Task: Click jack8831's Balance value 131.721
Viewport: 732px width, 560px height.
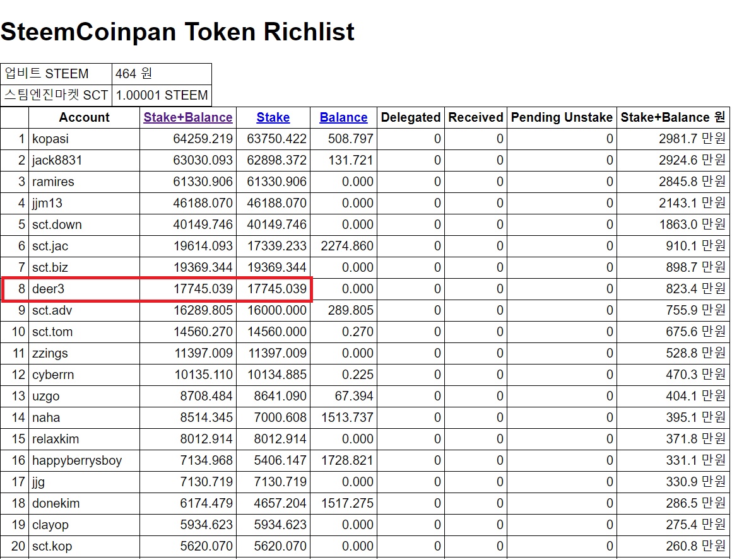Action: pos(350,160)
